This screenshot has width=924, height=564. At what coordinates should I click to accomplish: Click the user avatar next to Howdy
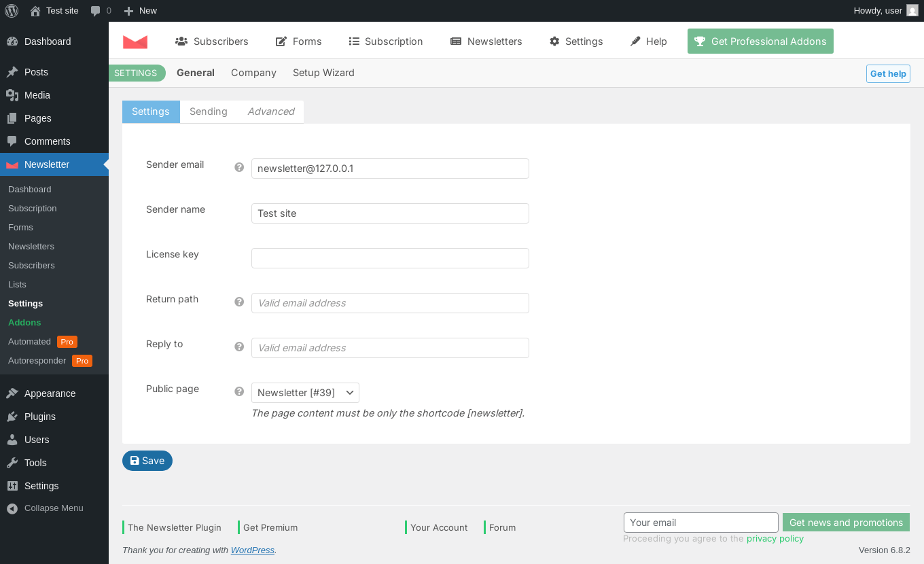pos(912,10)
